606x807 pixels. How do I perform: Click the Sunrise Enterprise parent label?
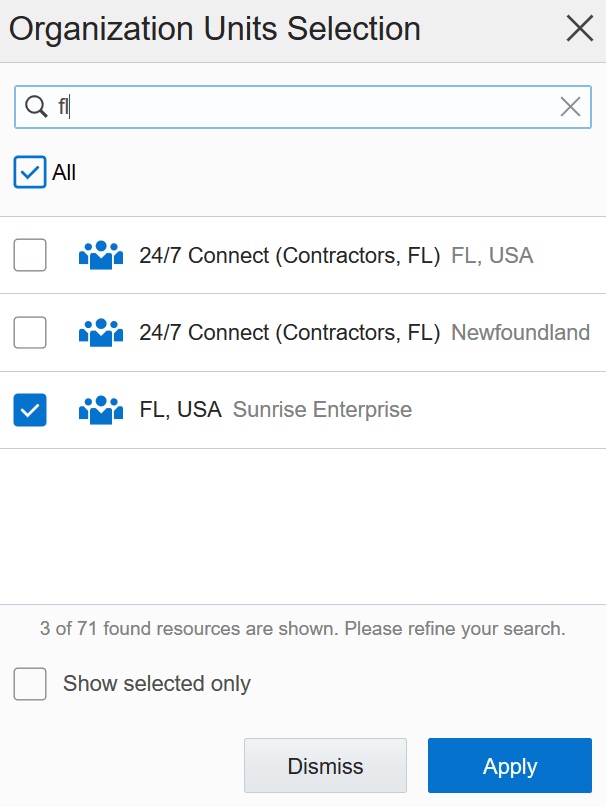click(322, 410)
